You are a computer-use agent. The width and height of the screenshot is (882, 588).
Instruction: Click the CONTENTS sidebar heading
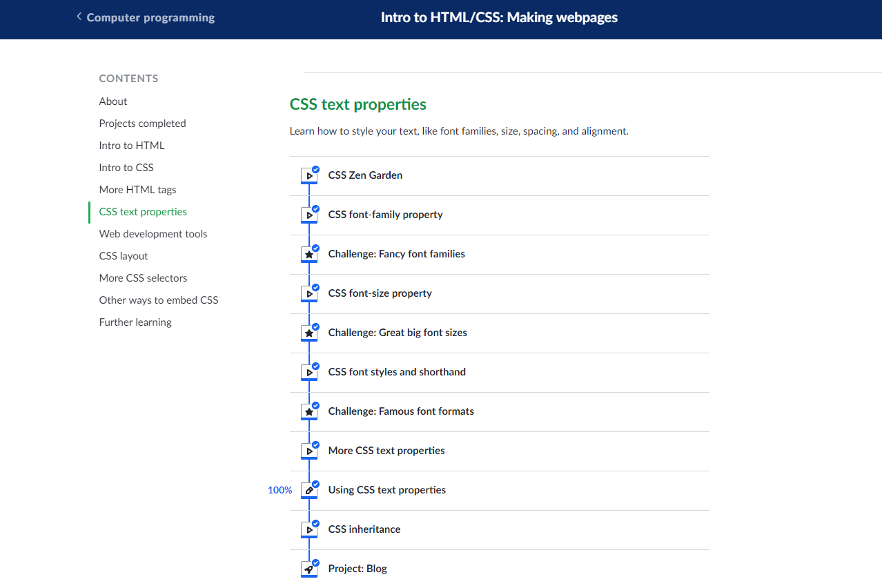[128, 79]
